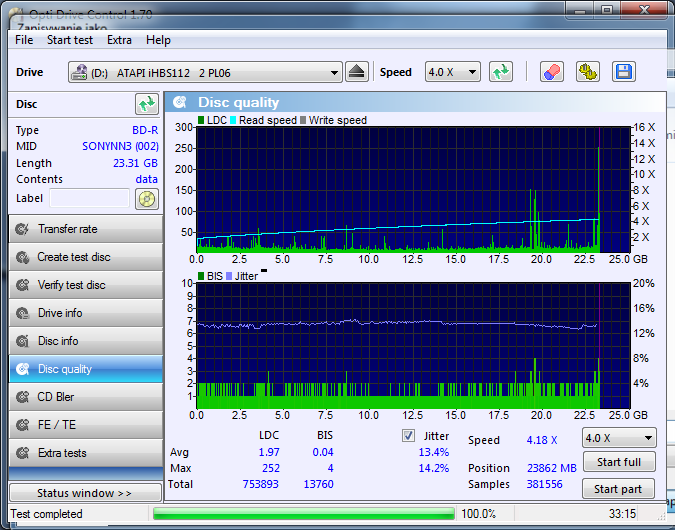This screenshot has height=530, width=675.
Task: Open the options gears icon in toolbar
Action: (588, 72)
